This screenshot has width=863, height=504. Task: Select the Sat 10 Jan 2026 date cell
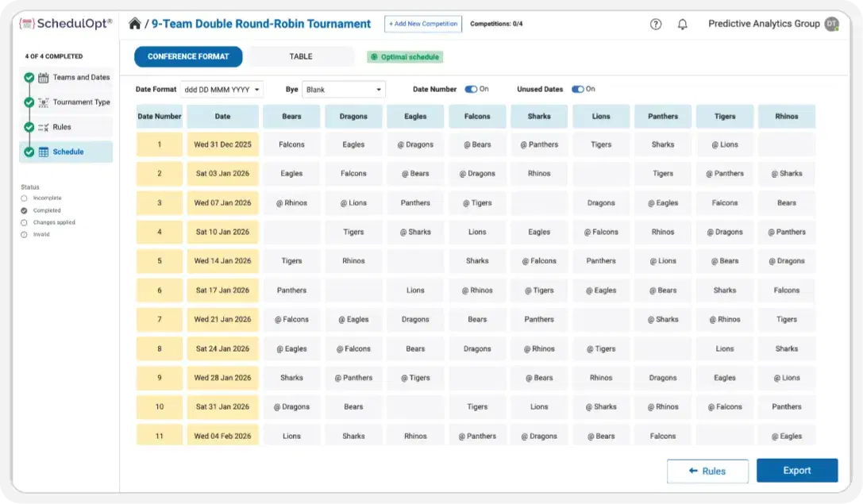222,233
